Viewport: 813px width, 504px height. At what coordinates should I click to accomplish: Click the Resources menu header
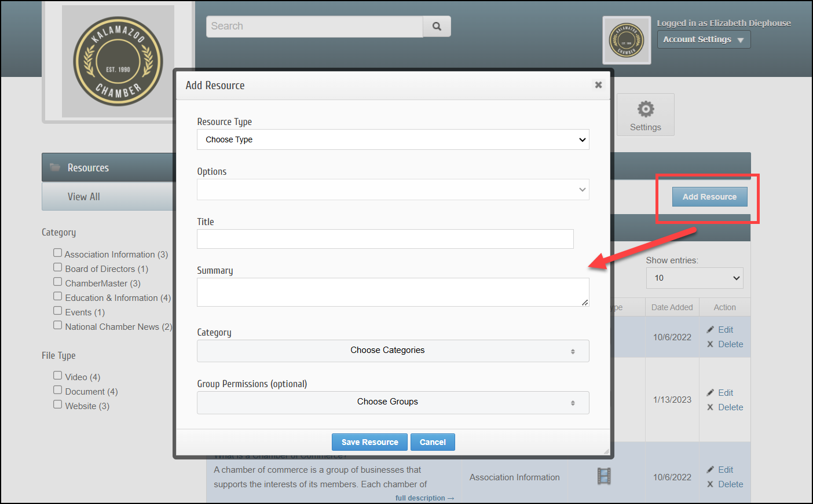pos(108,167)
